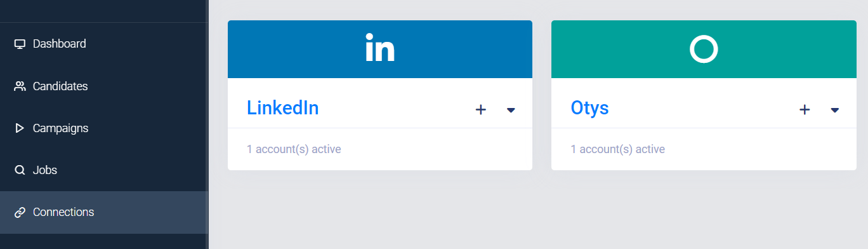The height and width of the screenshot is (249, 868).
Task: Open the Otys title link
Action: tap(589, 108)
